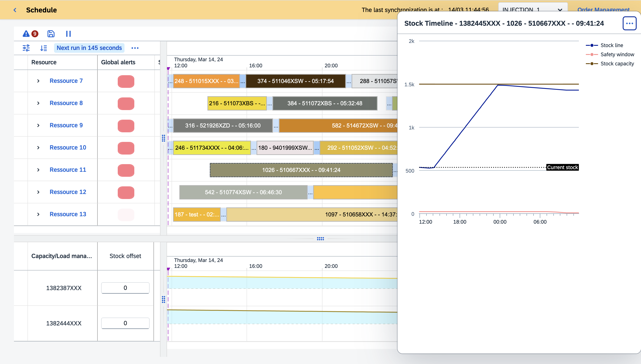This screenshot has width=641, height=364.
Task: Click the Current stock label in chart
Action: coord(562,167)
